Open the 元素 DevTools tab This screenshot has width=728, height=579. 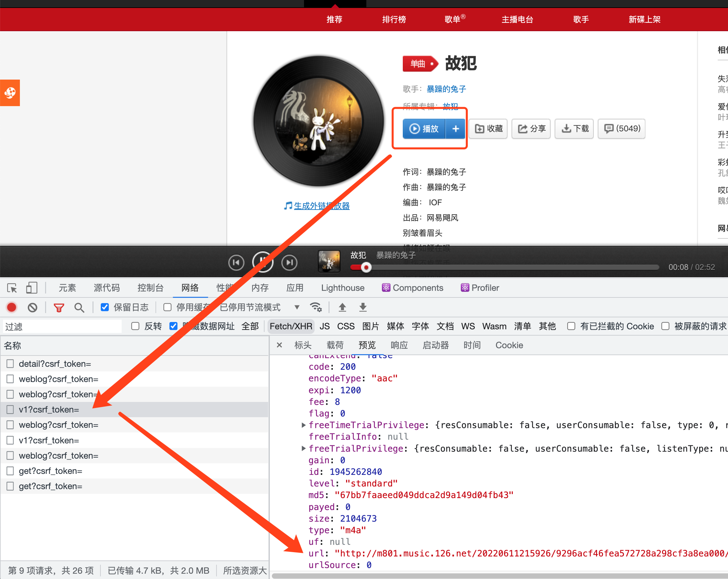67,288
